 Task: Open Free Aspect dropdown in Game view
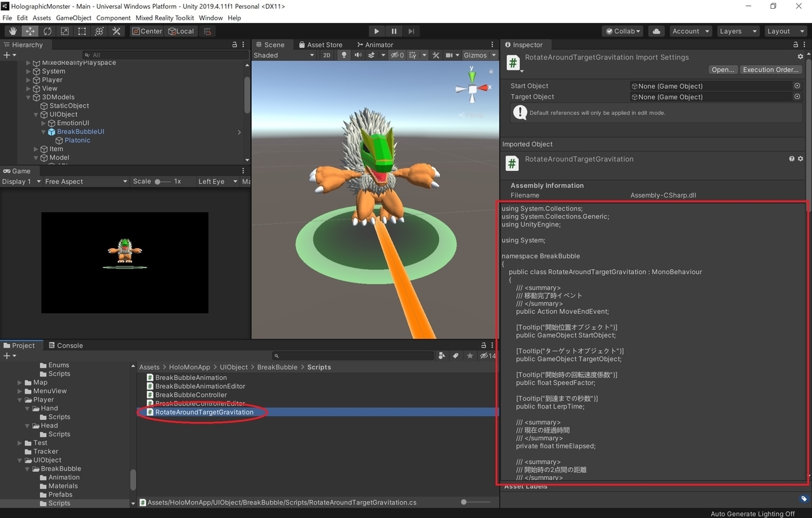[86, 181]
